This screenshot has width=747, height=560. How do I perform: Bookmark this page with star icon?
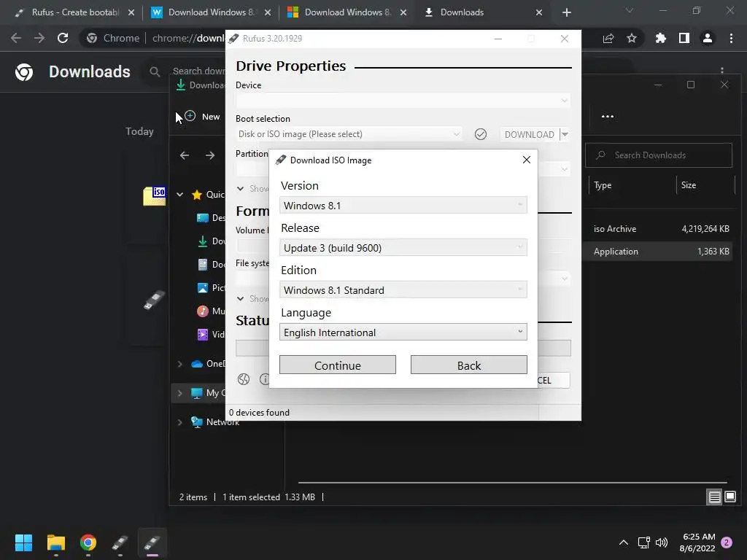click(632, 38)
